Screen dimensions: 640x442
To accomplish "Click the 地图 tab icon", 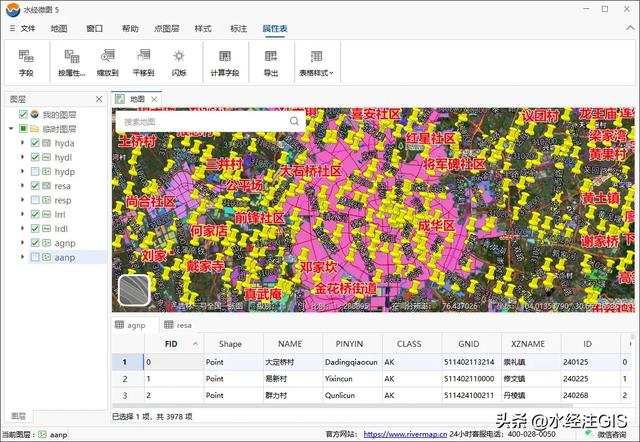I will point(120,99).
